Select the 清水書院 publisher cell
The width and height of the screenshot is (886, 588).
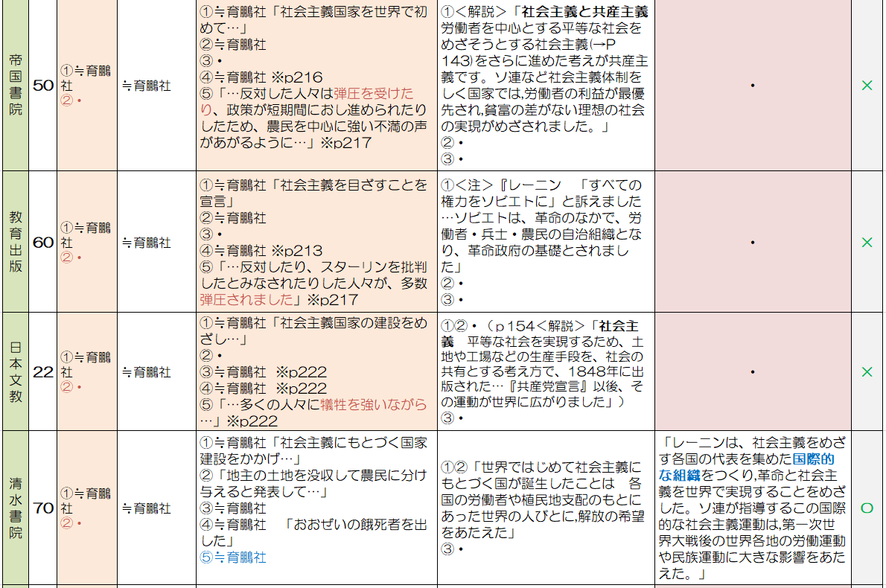click(16, 508)
